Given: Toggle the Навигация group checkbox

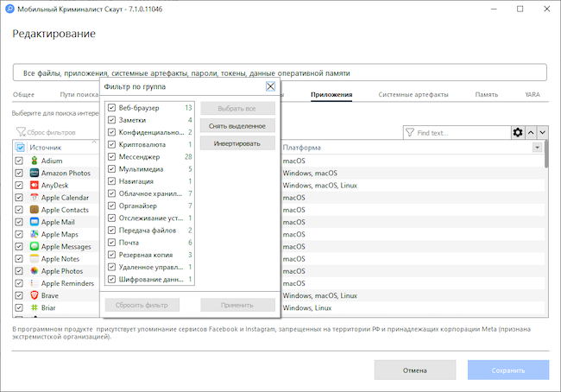Looking at the screenshot, I should [111, 181].
